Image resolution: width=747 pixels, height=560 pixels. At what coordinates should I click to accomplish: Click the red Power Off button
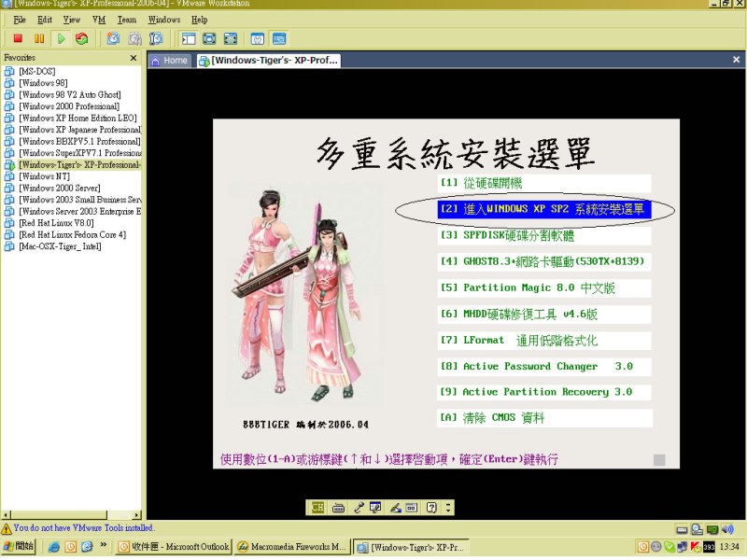coord(18,38)
